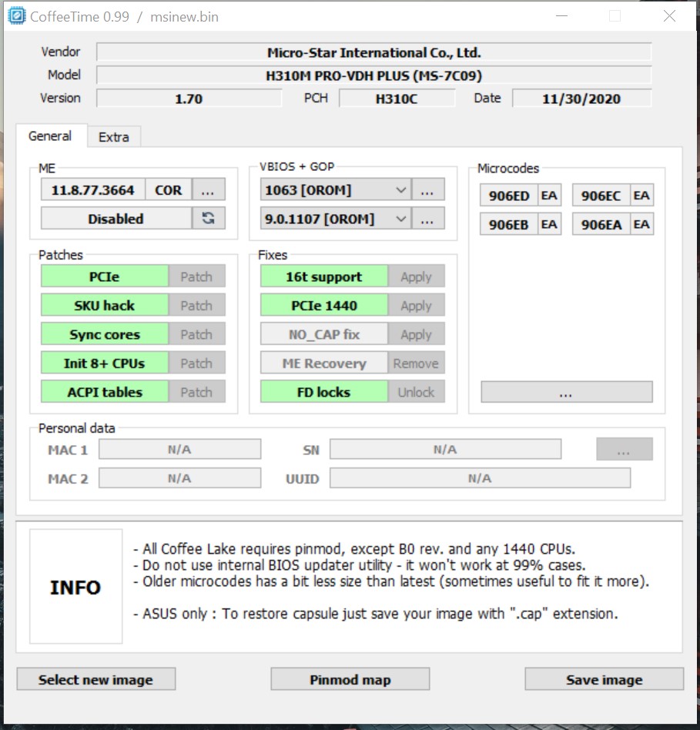
Task: Click the MAC 2 field
Action: pos(179,478)
